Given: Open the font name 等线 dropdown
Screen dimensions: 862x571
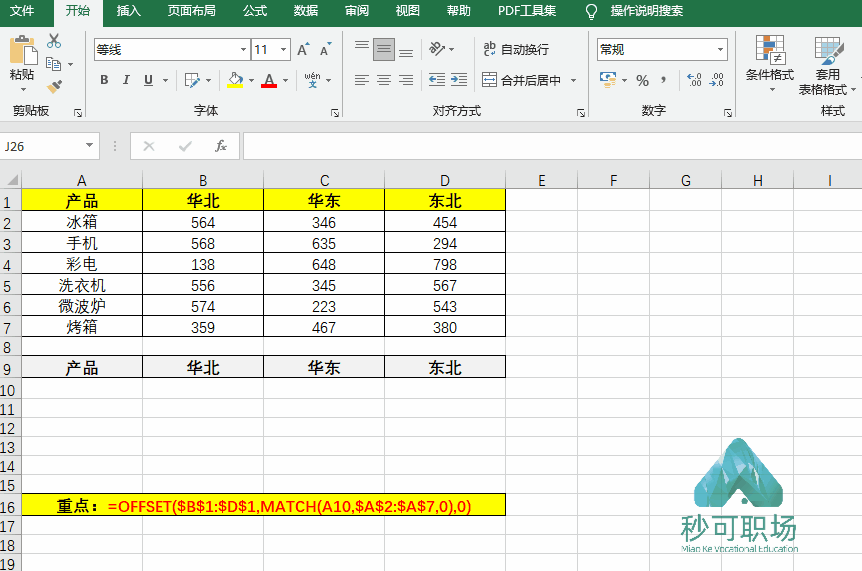Looking at the screenshot, I should click(243, 49).
